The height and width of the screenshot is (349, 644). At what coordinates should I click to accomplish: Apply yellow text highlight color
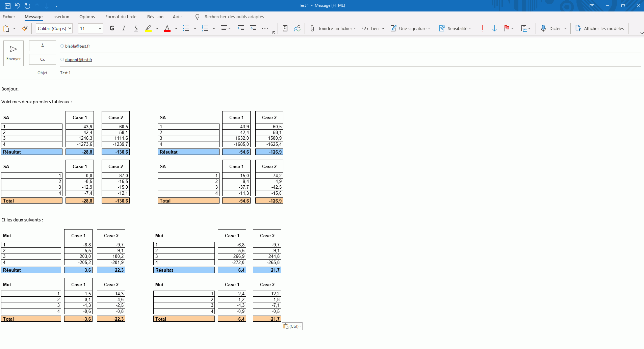point(148,28)
